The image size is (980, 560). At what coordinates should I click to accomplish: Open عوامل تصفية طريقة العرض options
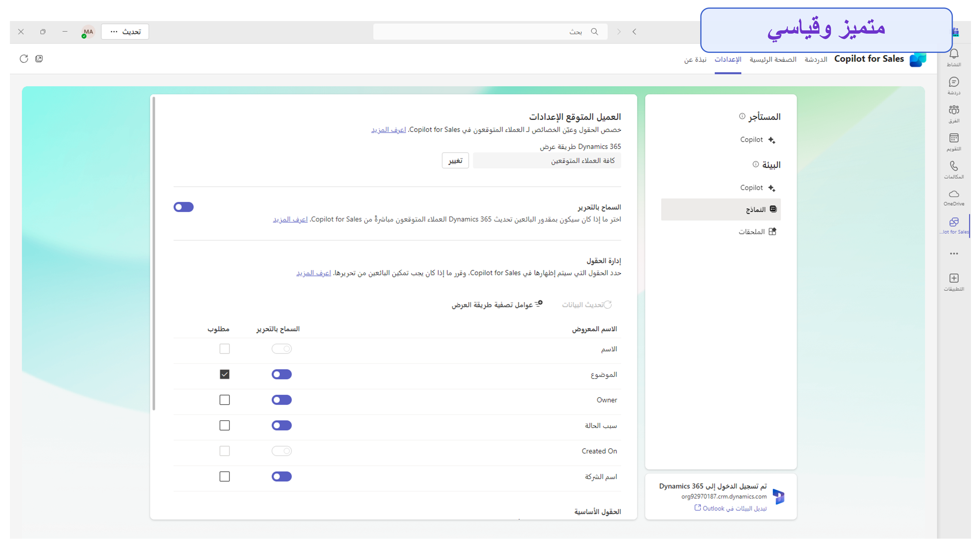497,304
